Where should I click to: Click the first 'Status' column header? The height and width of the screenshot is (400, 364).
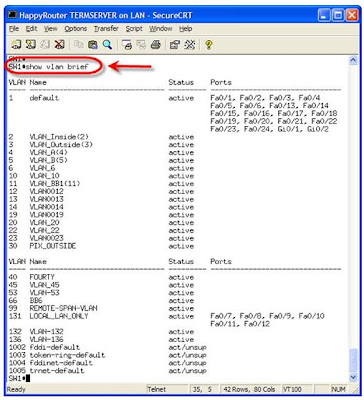181,82
